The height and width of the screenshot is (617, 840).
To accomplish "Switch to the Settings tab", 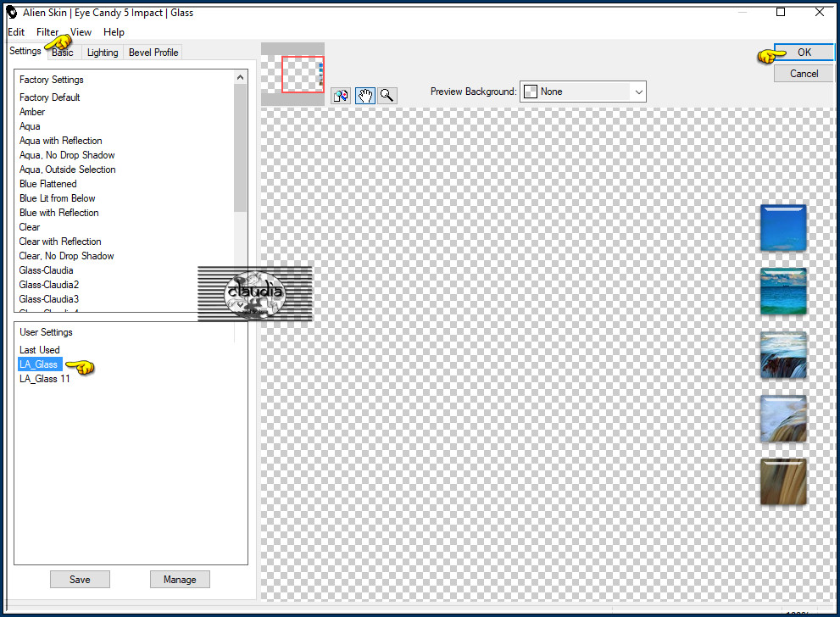I will 25,51.
